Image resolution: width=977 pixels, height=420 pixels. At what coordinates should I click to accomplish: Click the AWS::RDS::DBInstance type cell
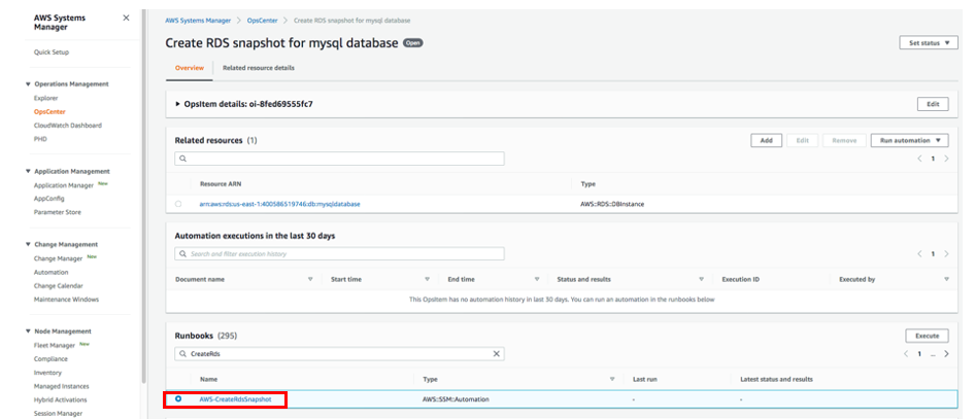[612, 204]
